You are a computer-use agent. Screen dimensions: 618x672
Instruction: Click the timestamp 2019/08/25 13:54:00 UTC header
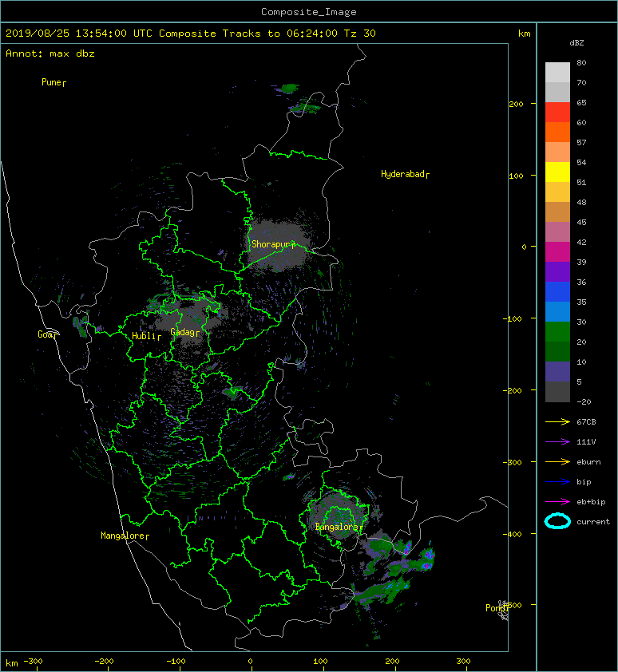coord(79,34)
